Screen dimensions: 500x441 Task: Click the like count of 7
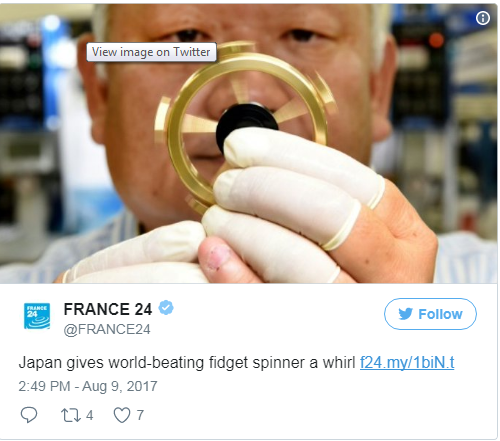140,415
